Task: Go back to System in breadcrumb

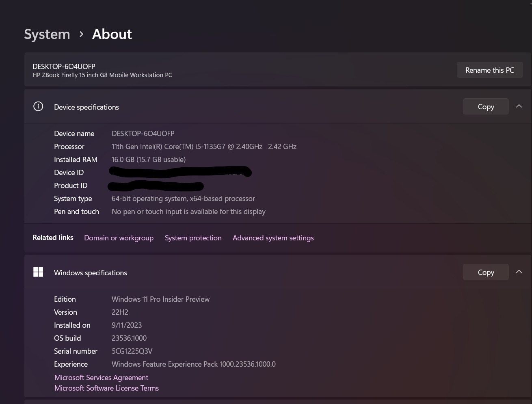Action: coord(47,34)
